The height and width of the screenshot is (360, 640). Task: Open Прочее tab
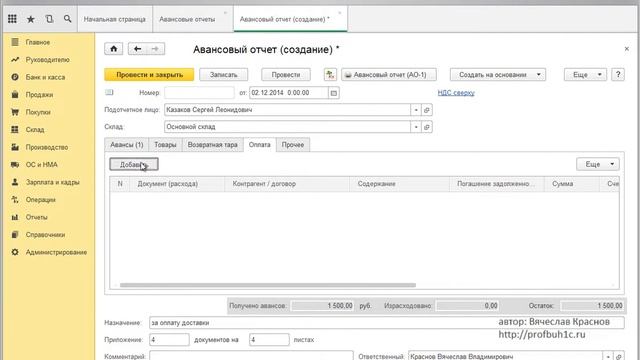pos(293,145)
